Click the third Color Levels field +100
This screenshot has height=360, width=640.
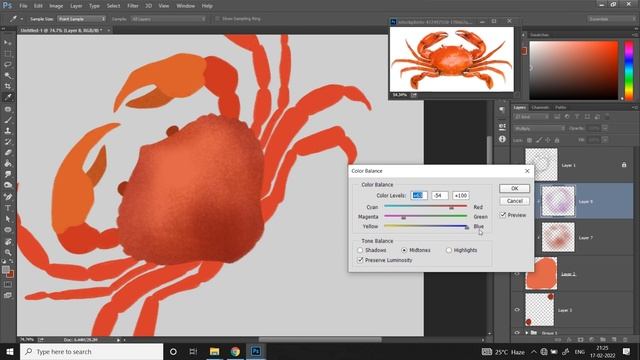460,196
